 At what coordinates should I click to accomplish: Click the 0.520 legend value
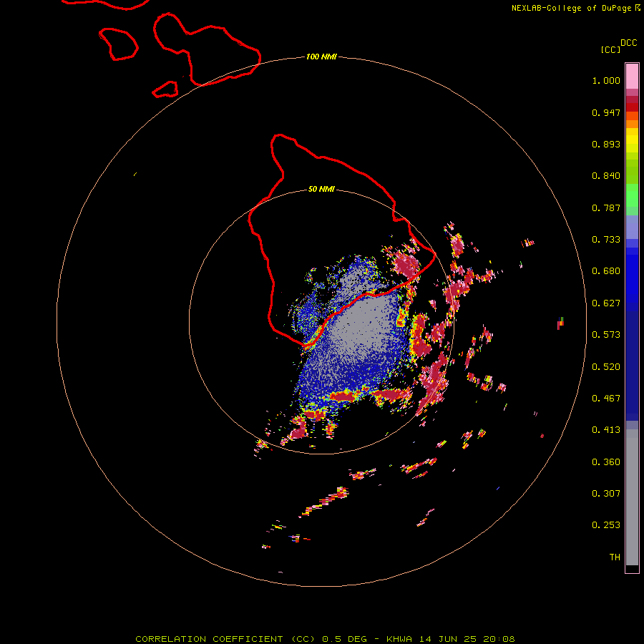[606, 367]
